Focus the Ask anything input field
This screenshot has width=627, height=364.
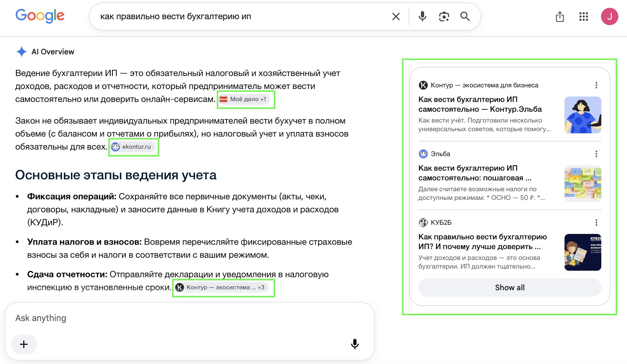click(189, 318)
